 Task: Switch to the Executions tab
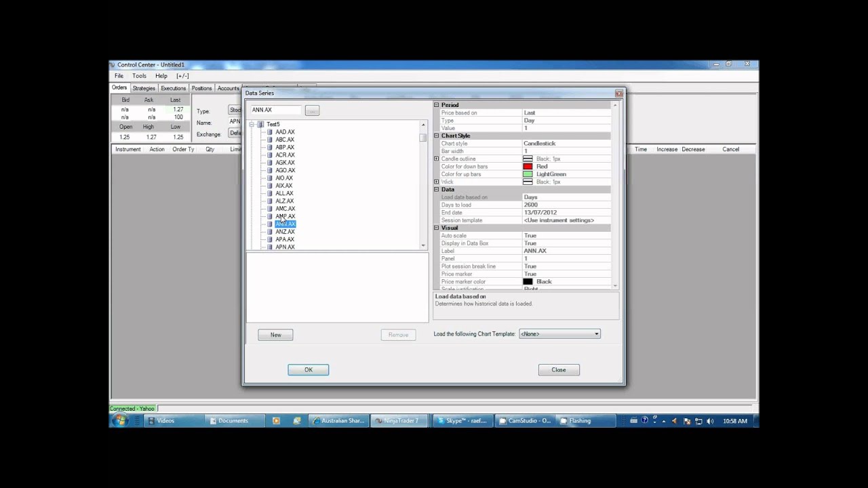pos(173,88)
